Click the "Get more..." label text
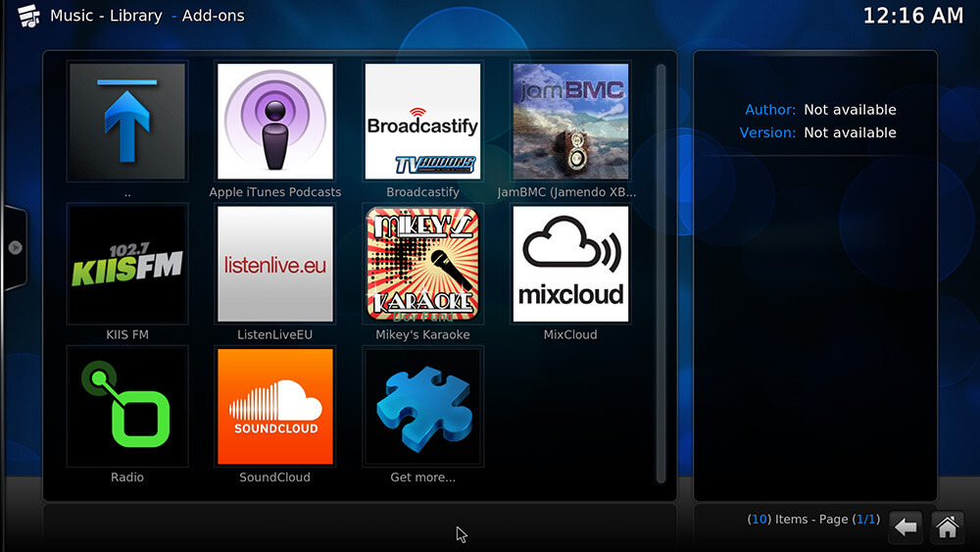Viewport: 980px width, 552px height. pos(422,477)
